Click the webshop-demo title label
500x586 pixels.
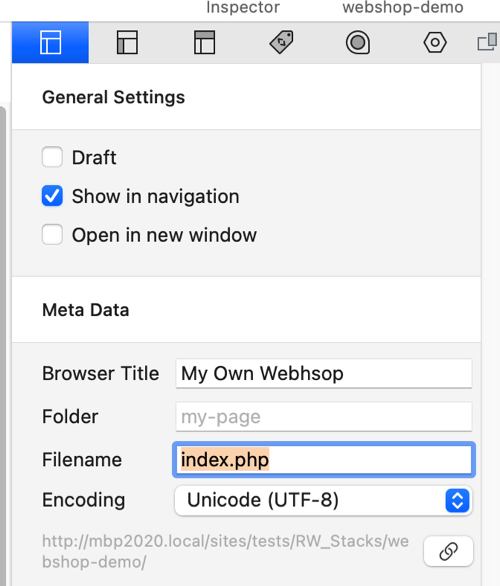[403, 7]
